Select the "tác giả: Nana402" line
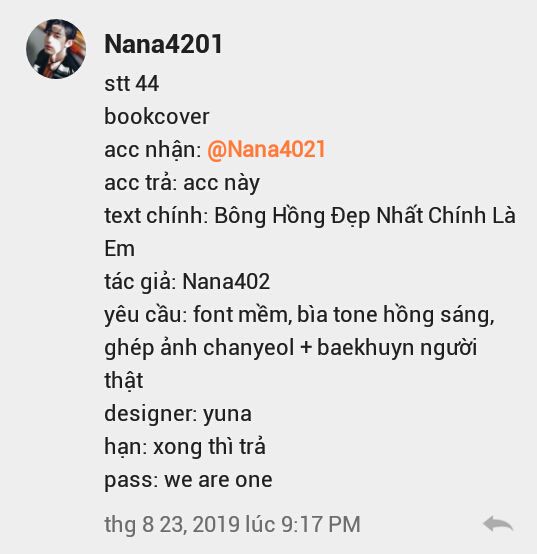Image resolution: width=537 pixels, height=554 pixels. point(187,282)
